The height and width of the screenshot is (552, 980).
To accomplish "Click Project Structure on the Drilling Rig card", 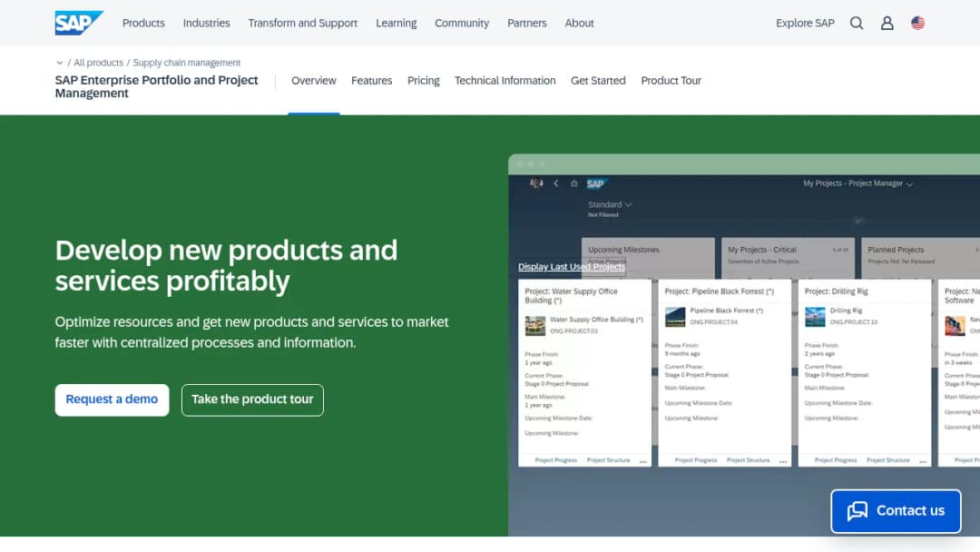I will (x=888, y=460).
